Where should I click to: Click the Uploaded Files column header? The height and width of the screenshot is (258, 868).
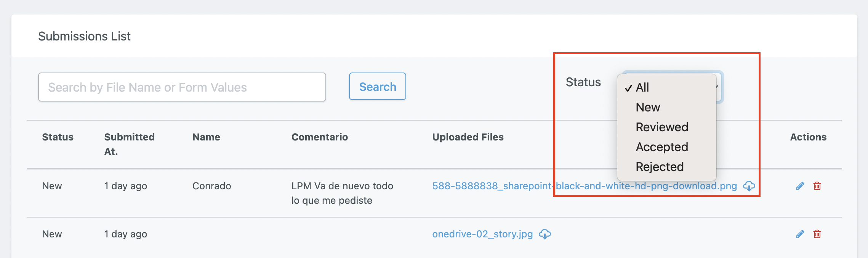[x=468, y=137]
